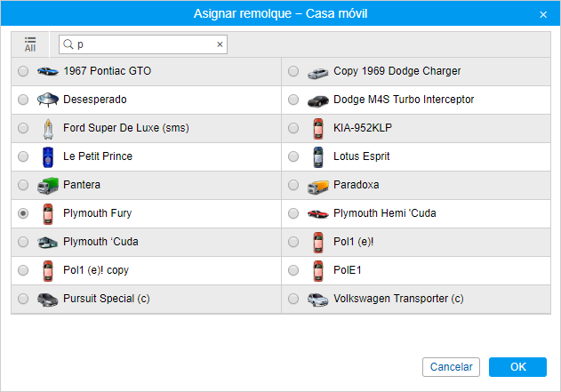Click the van icon beside Volkswagen Transporter
Image resolution: width=561 pixels, height=392 pixels.
(317, 299)
